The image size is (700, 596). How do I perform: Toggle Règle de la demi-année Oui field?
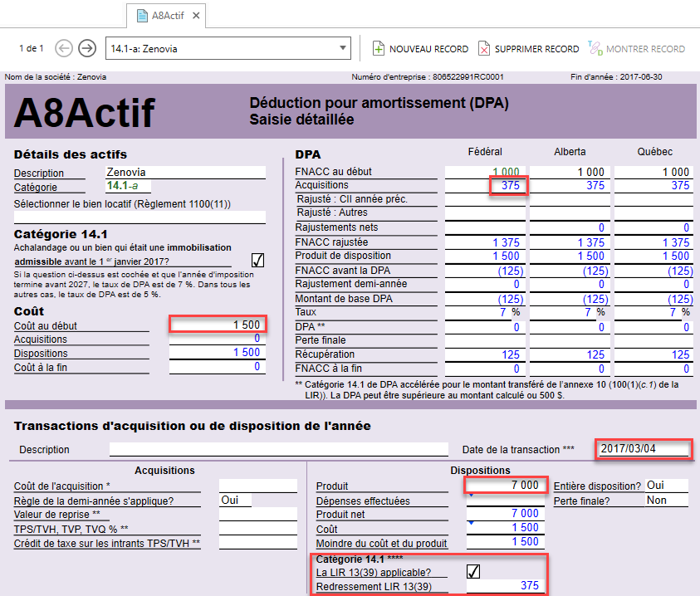pyautogui.click(x=235, y=500)
